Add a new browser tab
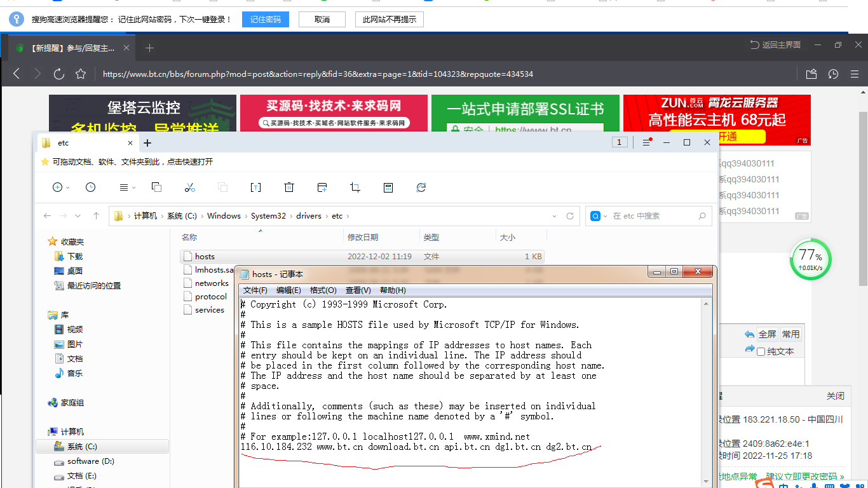This screenshot has height=488, width=868. pos(149,48)
